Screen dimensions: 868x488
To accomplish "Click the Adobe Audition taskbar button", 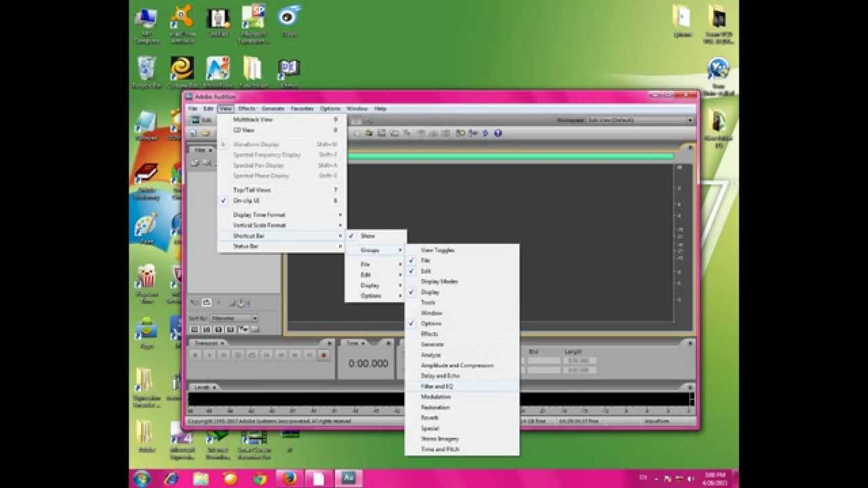I will (x=349, y=478).
